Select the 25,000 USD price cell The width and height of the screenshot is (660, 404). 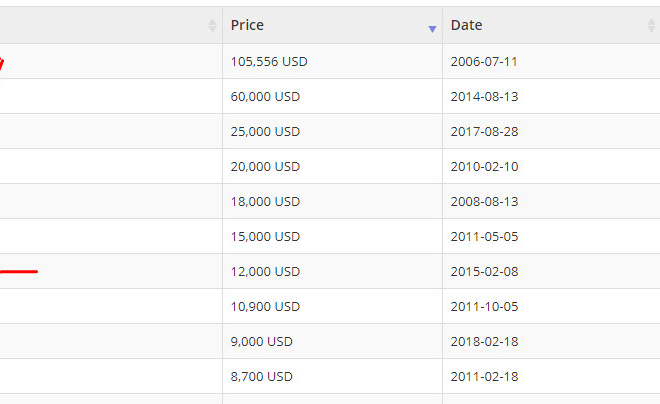333,131
